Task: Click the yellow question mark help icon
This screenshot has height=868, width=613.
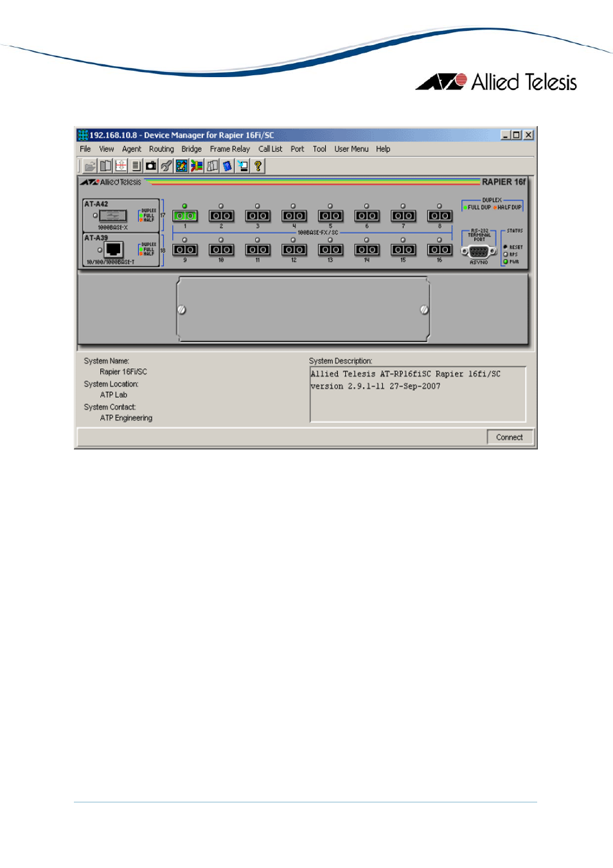Action: tap(258, 166)
